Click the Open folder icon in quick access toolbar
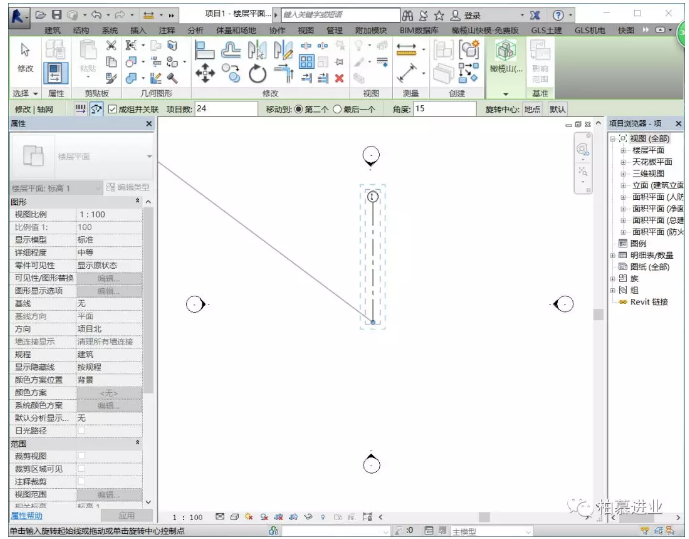The image size is (689, 539). coord(40,15)
